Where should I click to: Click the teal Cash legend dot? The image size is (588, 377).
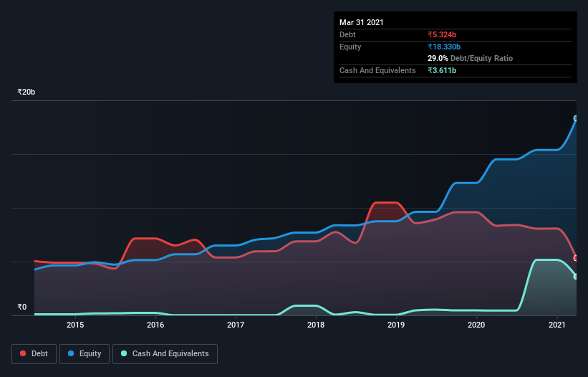point(124,353)
